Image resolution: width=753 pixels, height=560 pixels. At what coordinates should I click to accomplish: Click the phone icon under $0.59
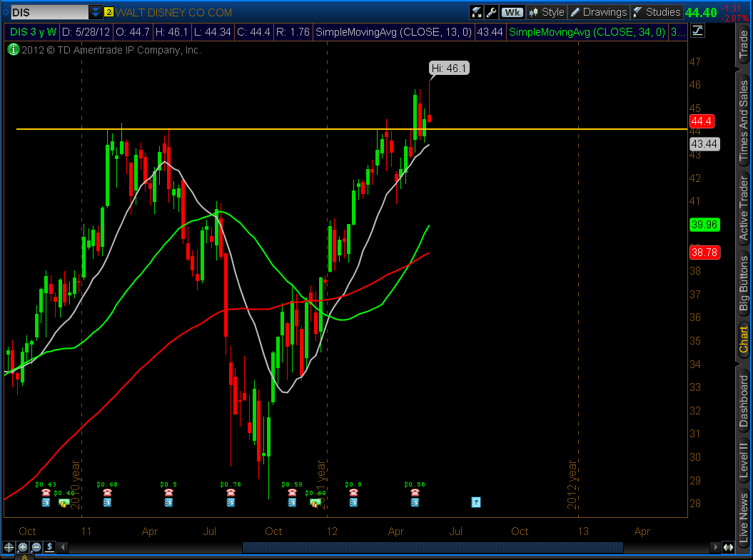pyautogui.click(x=292, y=493)
